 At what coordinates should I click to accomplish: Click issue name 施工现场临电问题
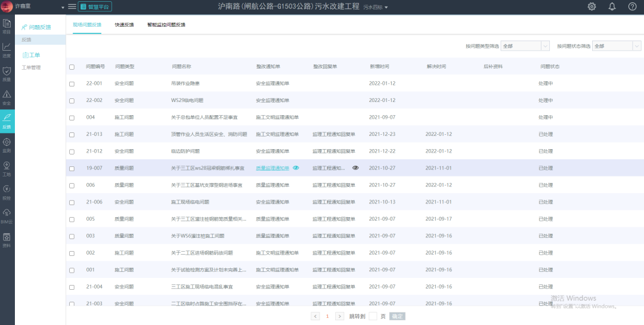tap(190, 202)
